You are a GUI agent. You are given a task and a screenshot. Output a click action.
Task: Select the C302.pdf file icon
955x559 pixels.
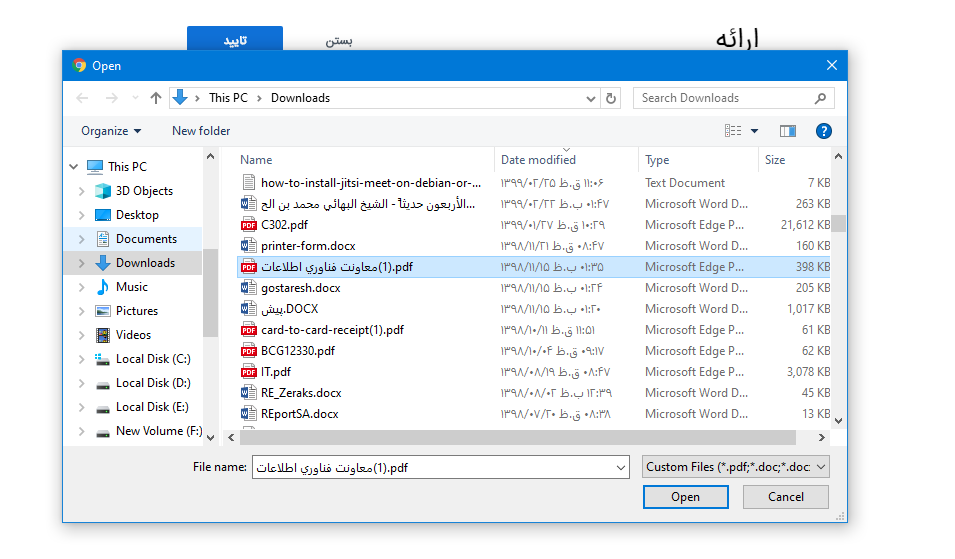coord(249,225)
